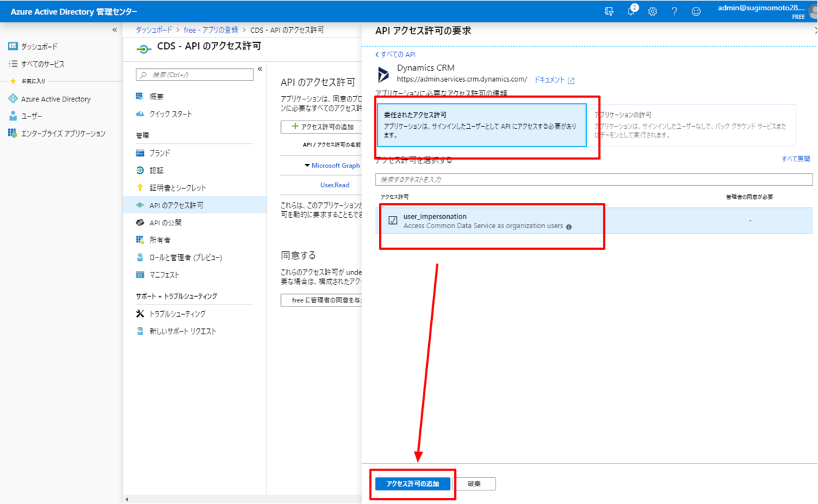Open 所有者 menu item
This screenshot has width=818, height=504.
pos(160,240)
